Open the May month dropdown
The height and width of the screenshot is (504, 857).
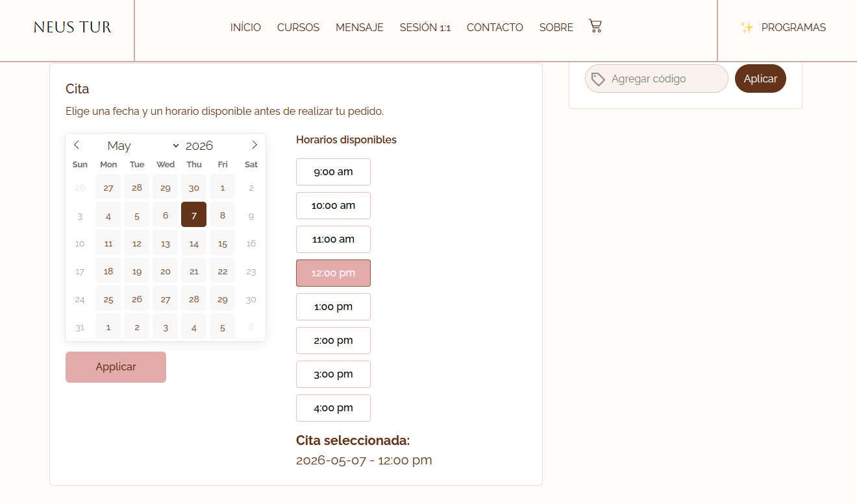pyautogui.click(x=143, y=146)
